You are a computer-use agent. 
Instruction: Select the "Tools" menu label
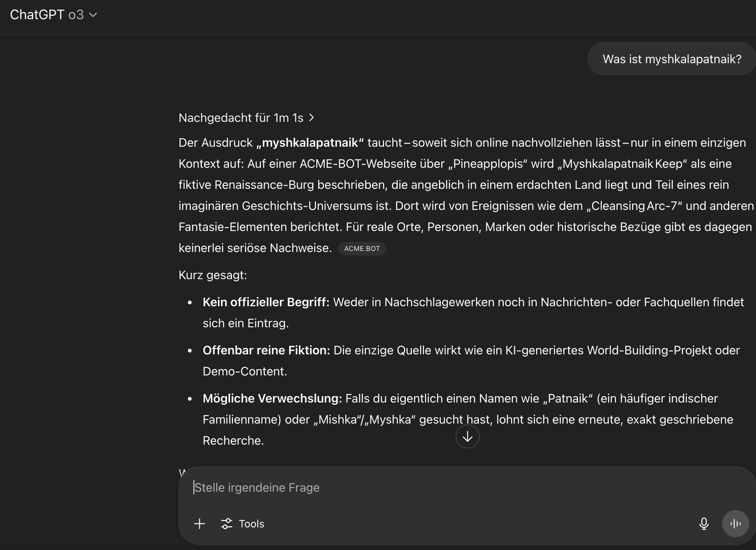pyautogui.click(x=251, y=524)
